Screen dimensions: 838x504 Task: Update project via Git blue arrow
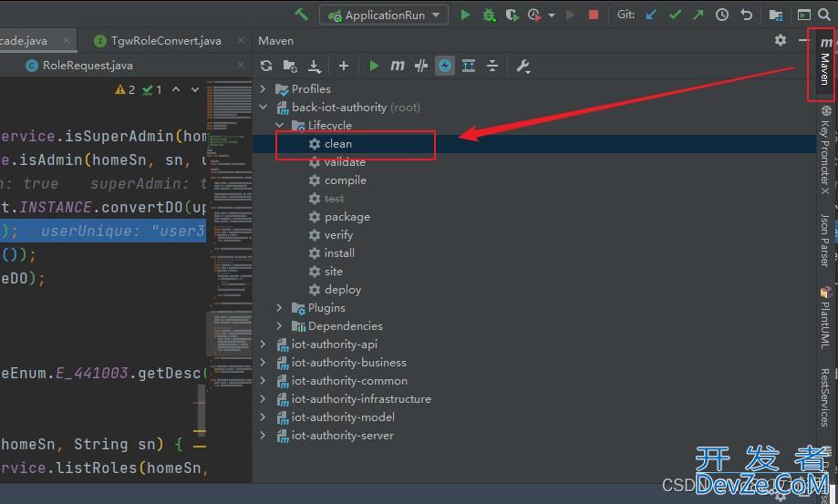[x=651, y=15]
